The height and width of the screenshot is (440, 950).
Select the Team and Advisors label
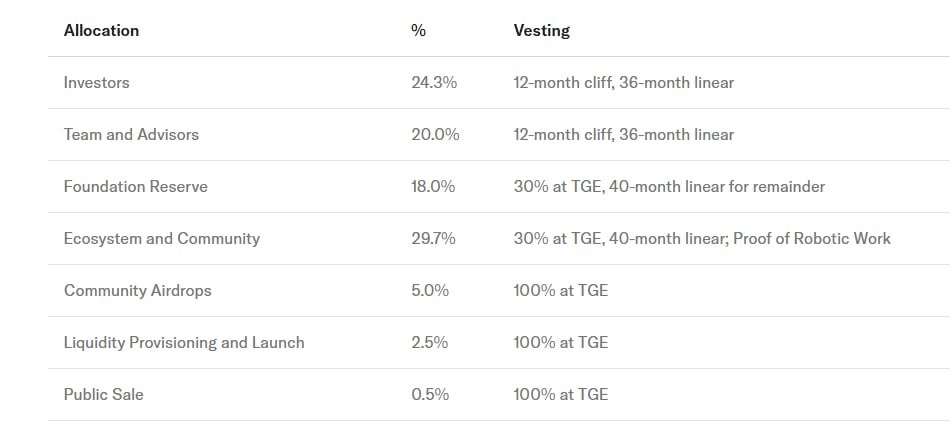[131, 134]
